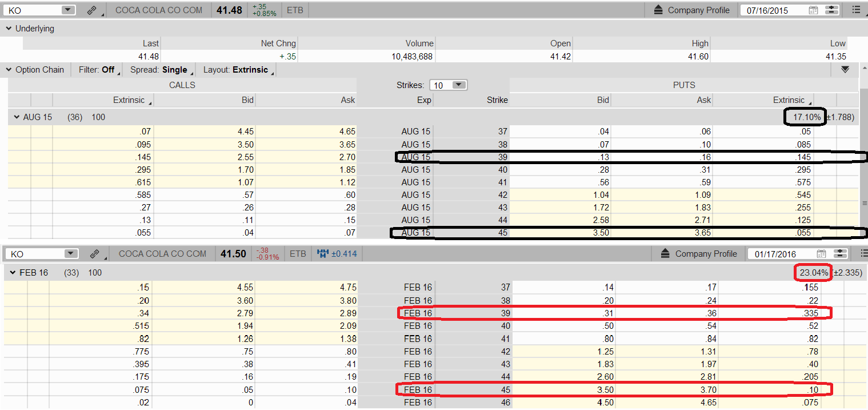Click the CALLS Ask column header
Screen dimensions: 868x410
[x=348, y=100]
